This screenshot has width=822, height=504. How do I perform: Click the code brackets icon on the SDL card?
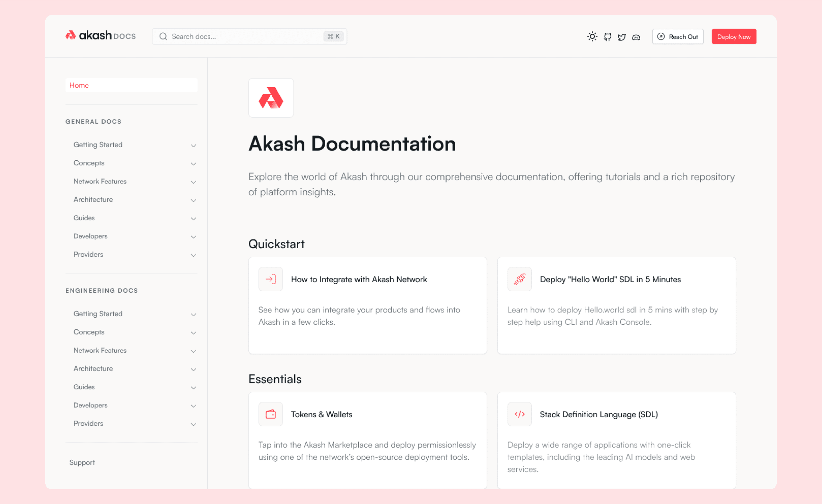[520, 414]
